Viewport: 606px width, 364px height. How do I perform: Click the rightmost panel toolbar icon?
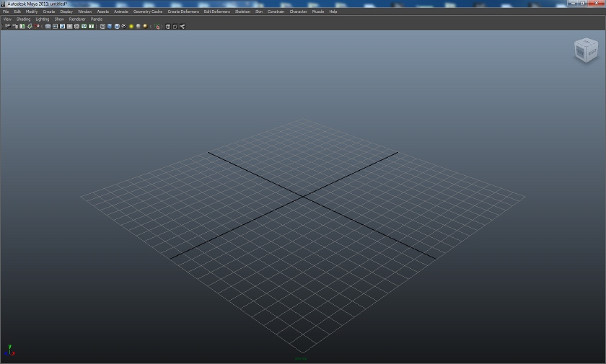(x=183, y=26)
